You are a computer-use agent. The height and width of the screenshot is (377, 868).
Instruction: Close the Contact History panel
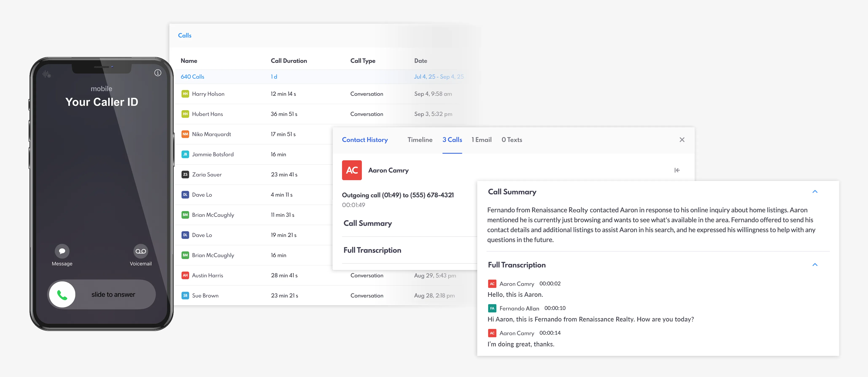coord(682,140)
